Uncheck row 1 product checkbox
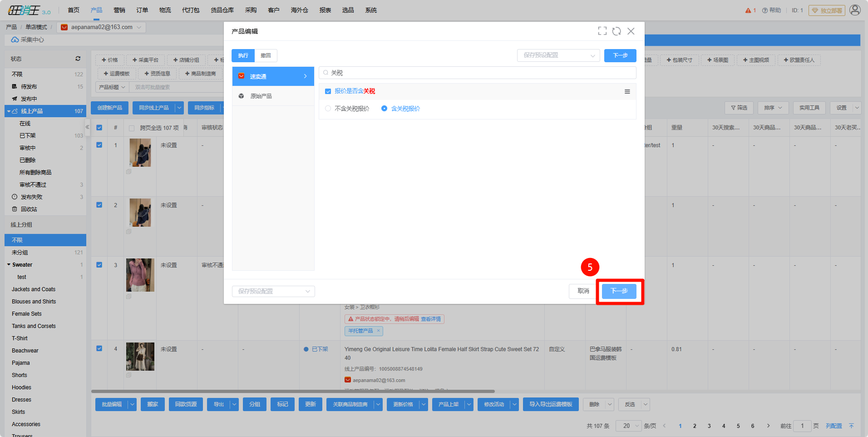 click(x=99, y=145)
